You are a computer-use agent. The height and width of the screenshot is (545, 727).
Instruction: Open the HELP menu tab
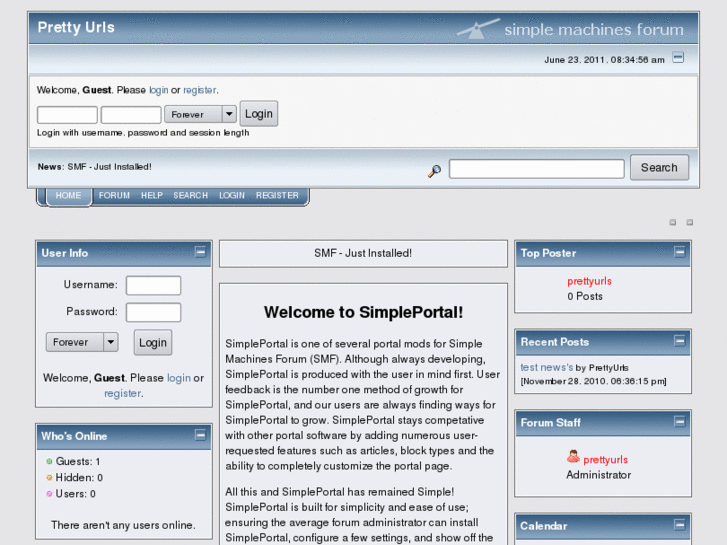point(152,196)
